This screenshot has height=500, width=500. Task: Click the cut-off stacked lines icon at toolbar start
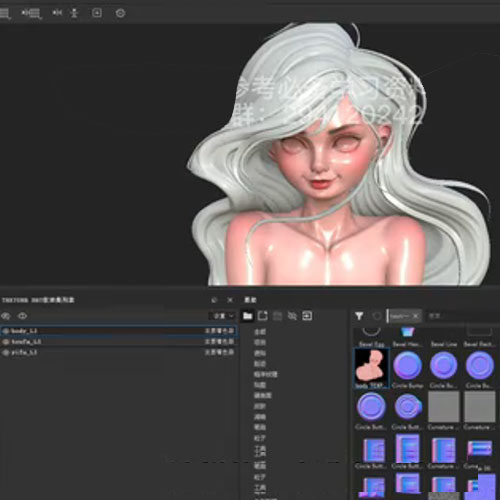click(x=5, y=13)
